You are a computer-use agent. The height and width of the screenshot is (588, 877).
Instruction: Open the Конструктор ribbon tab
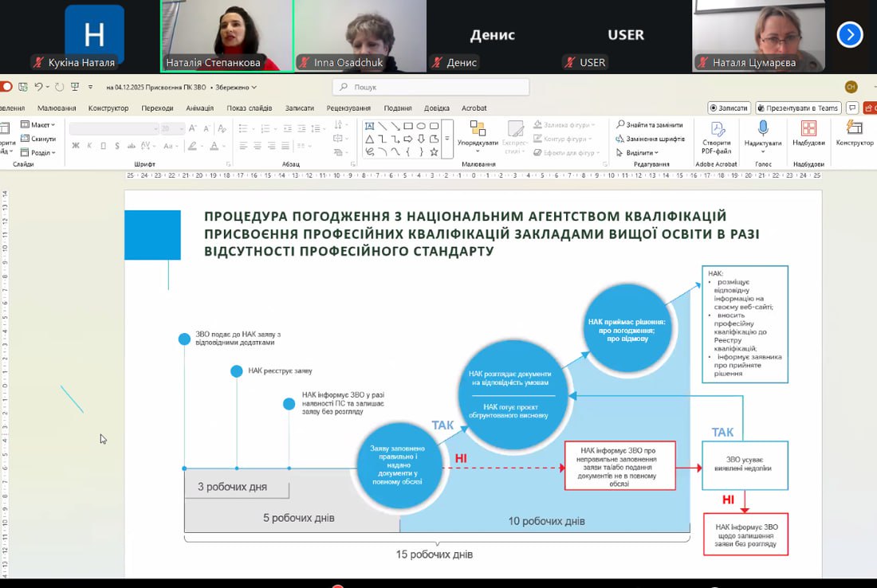click(108, 108)
